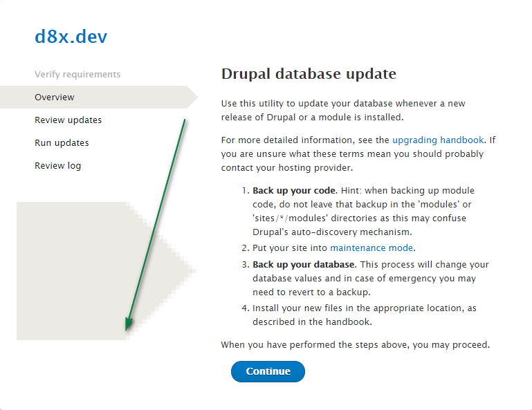Screen dimensions: 532x410
Task: Click the Continue button
Action: click(x=268, y=371)
